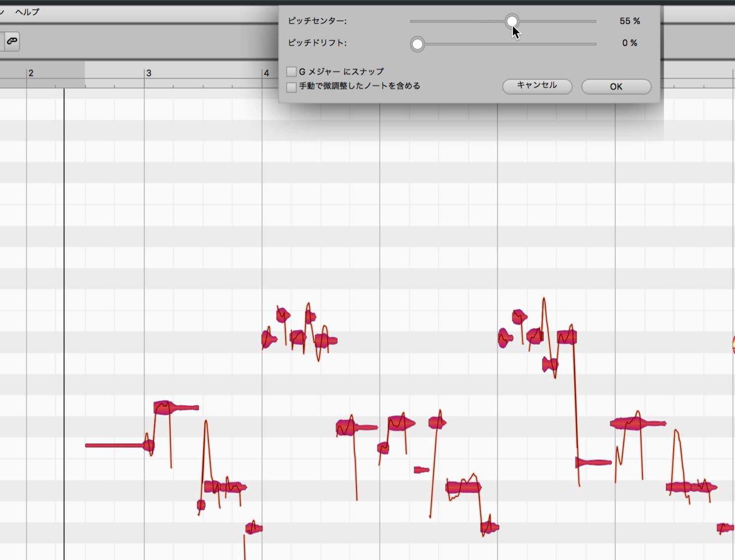
Task: Click the ピッチセンター label
Action: point(317,21)
